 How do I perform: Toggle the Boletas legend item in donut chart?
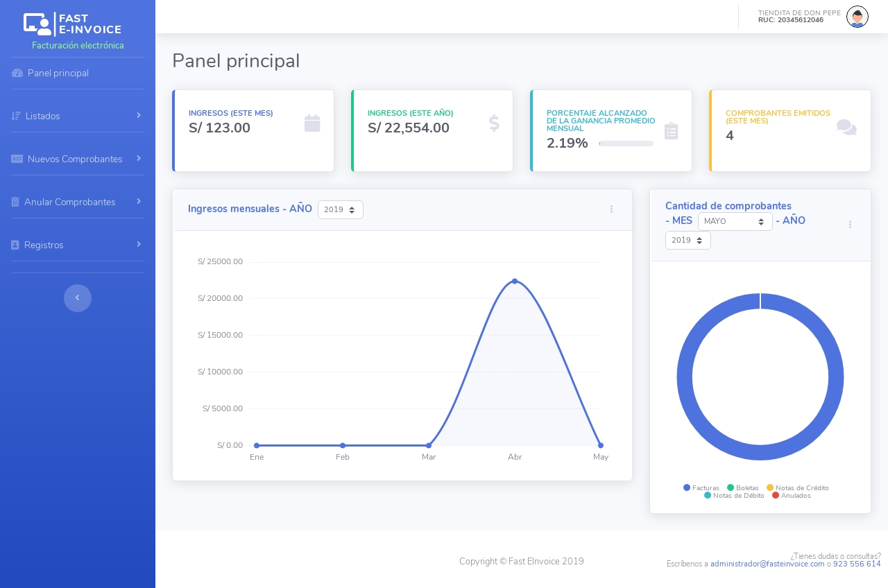[x=743, y=488]
